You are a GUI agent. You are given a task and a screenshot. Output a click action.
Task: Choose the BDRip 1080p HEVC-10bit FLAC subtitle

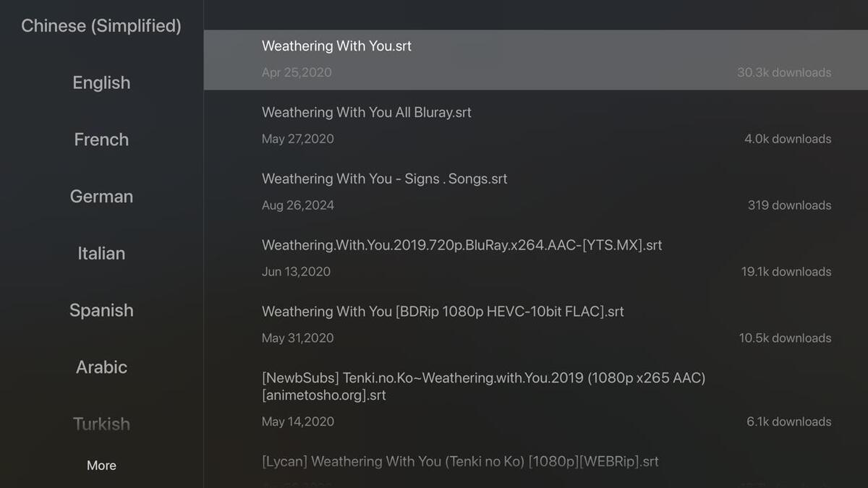(442, 312)
